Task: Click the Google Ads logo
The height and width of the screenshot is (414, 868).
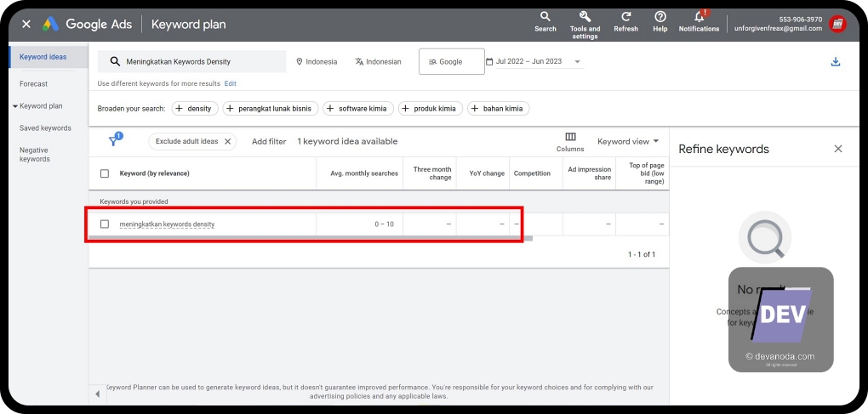Action: (51, 25)
